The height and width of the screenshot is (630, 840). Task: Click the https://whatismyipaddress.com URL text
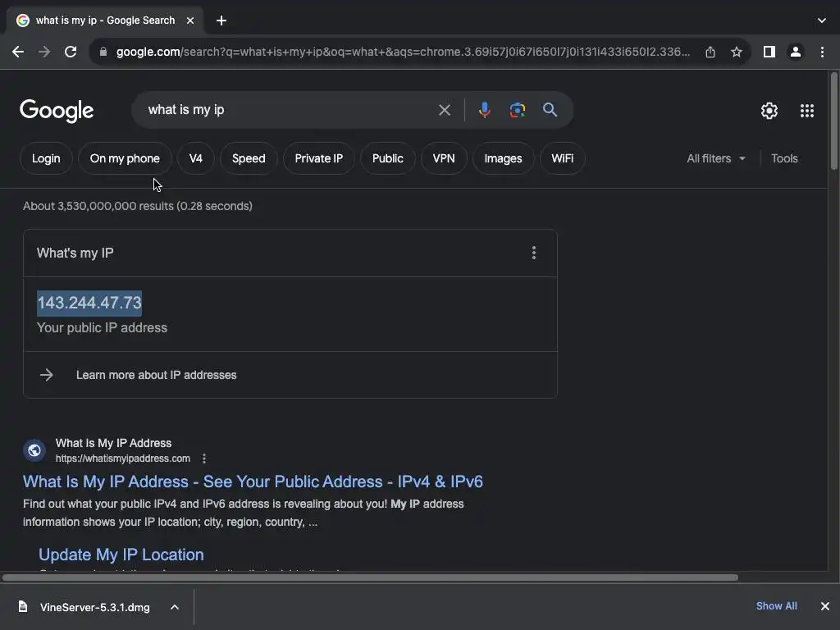pyautogui.click(x=123, y=459)
